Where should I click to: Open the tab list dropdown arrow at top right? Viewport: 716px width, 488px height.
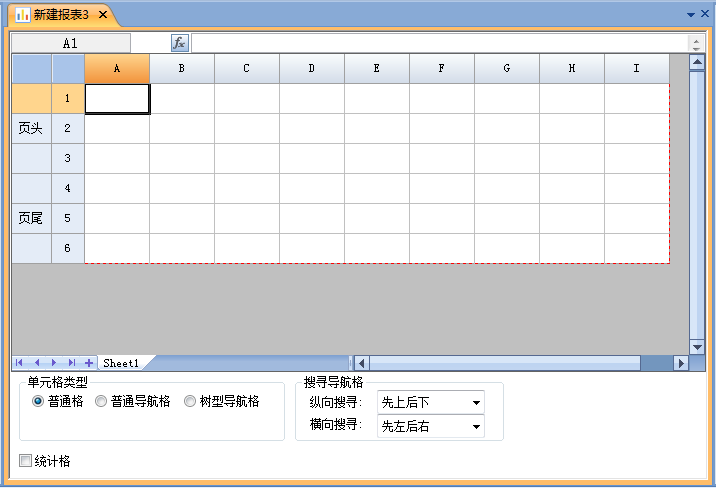pyautogui.click(x=690, y=15)
